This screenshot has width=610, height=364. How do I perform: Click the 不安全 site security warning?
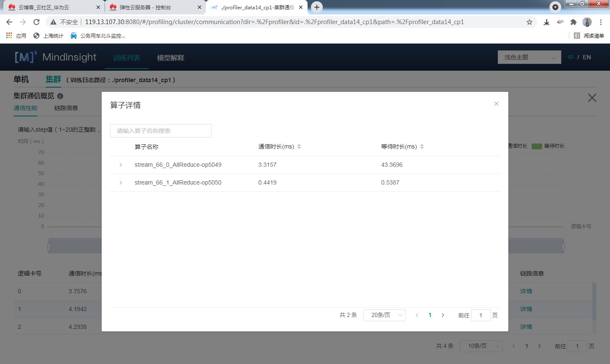pyautogui.click(x=64, y=22)
